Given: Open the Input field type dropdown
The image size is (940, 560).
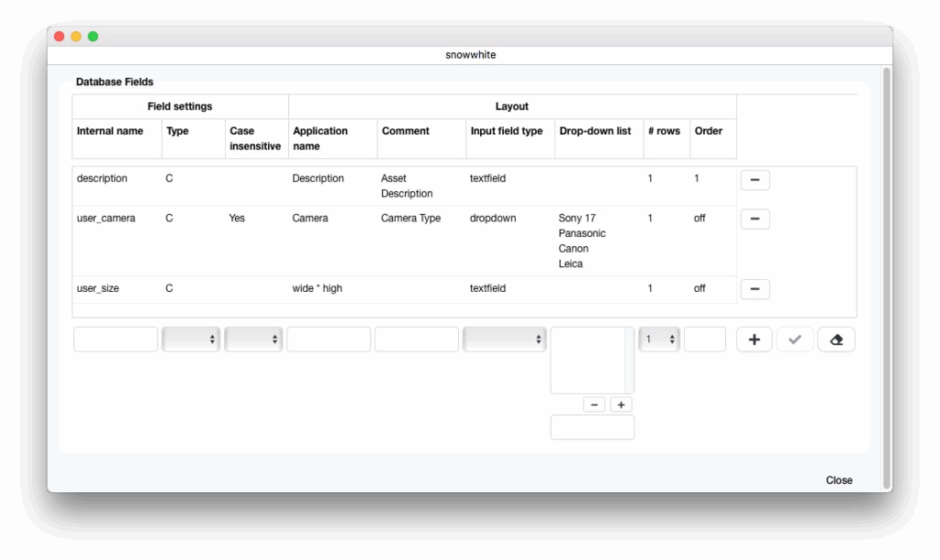Looking at the screenshot, I should (504, 340).
